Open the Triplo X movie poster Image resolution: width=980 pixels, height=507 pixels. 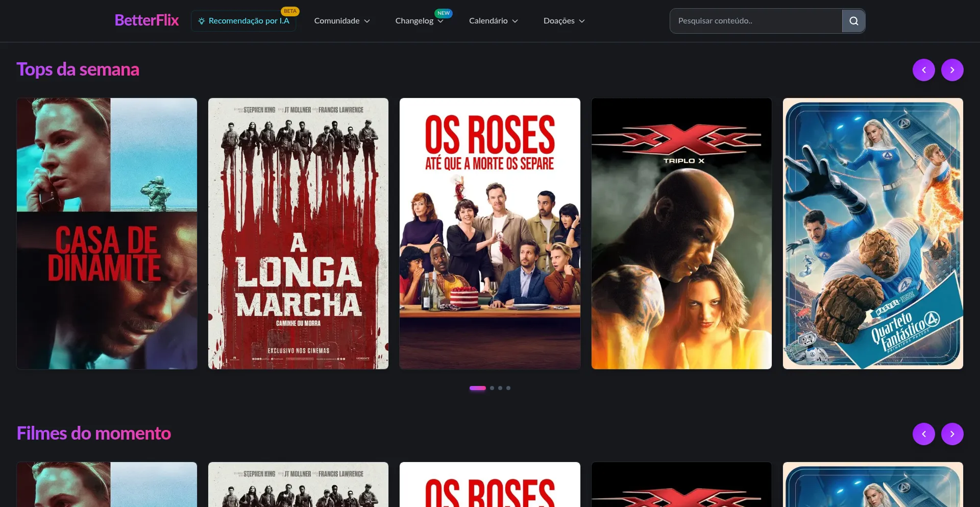[x=681, y=233]
